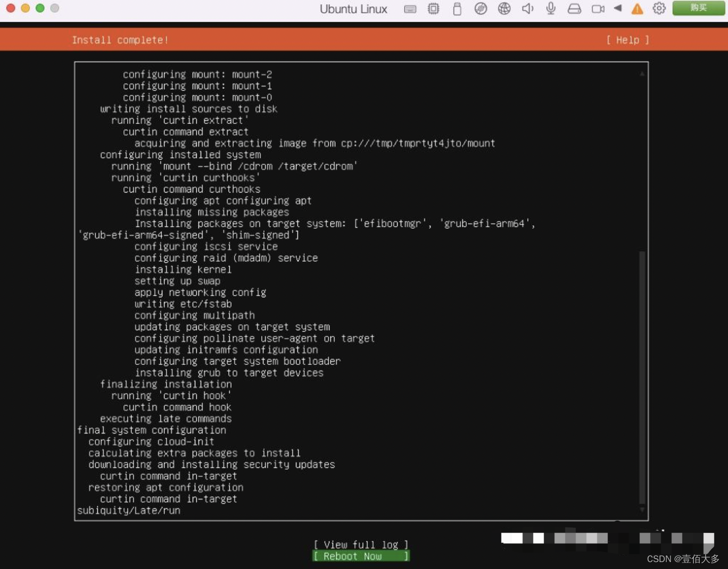Click the 'Ubuntu Linux' window title
Viewport: 728px width, 569px height.
(x=353, y=9)
